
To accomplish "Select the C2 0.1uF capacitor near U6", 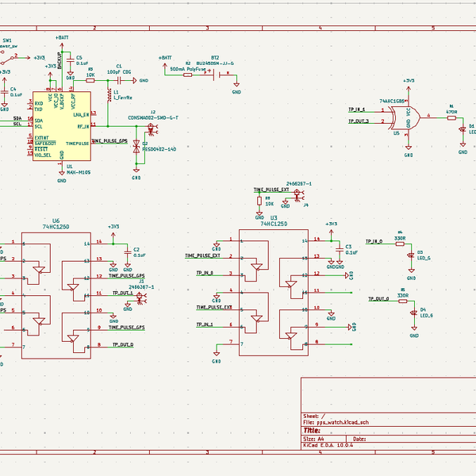I will point(128,252).
